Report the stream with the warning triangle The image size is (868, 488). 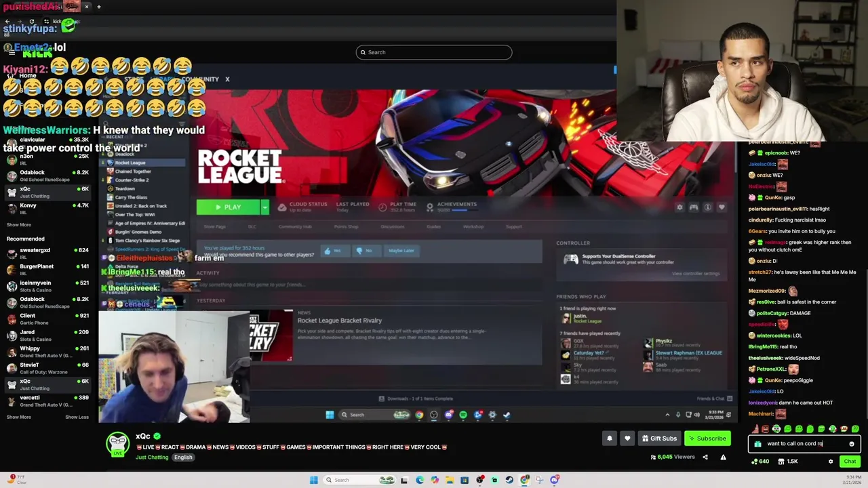(x=723, y=457)
